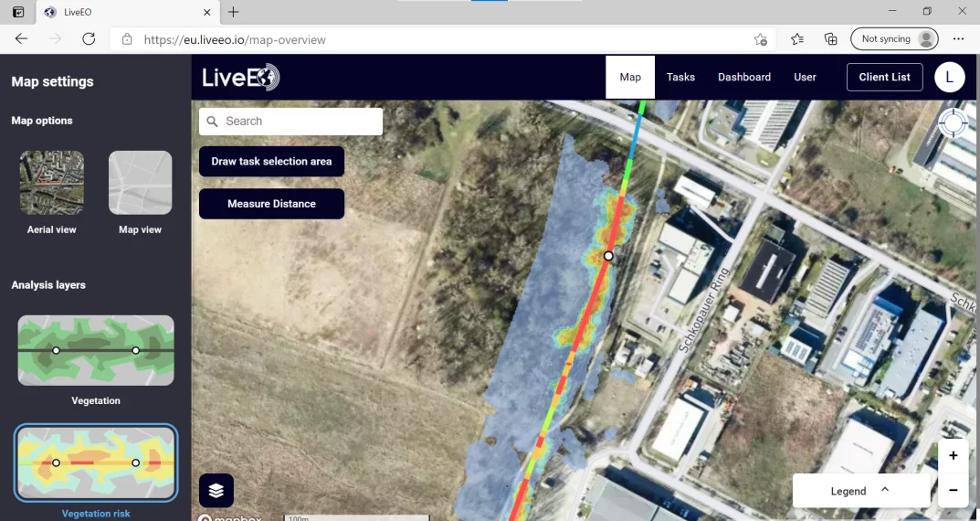Image resolution: width=980 pixels, height=521 pixels.
Task: Click the locate crosshair icon on map
Action: tap(954, 122)
